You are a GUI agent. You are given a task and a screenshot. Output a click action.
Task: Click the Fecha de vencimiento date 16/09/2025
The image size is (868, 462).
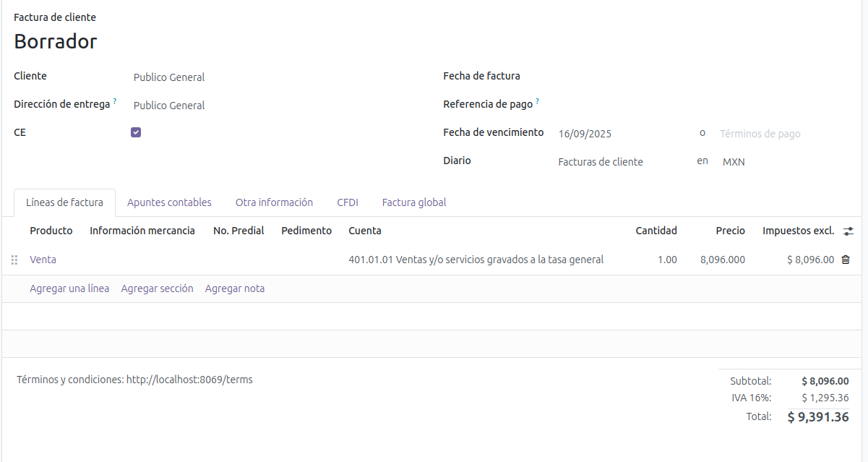point(585,134)
